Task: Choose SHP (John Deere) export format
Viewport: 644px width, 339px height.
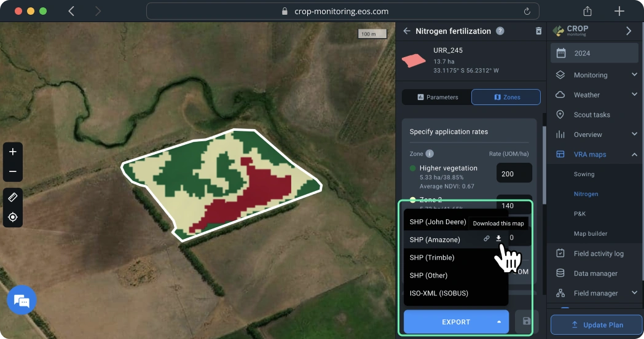Action: [438, 222]
